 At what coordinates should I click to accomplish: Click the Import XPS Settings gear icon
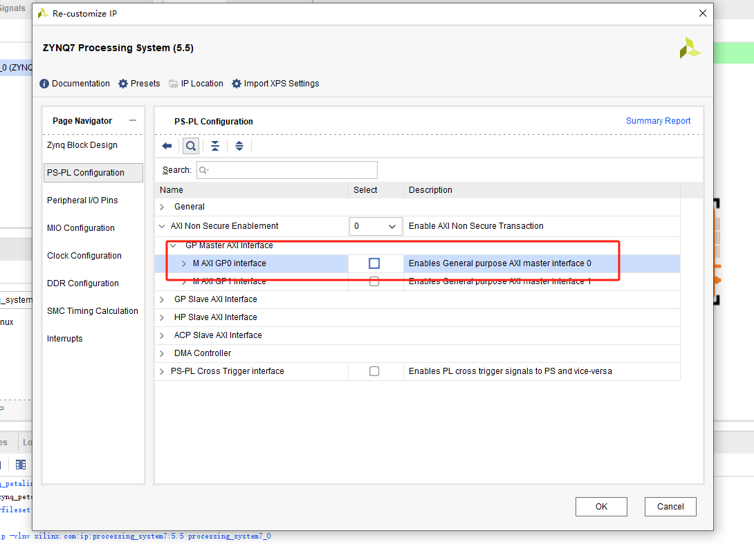(236, 84)
